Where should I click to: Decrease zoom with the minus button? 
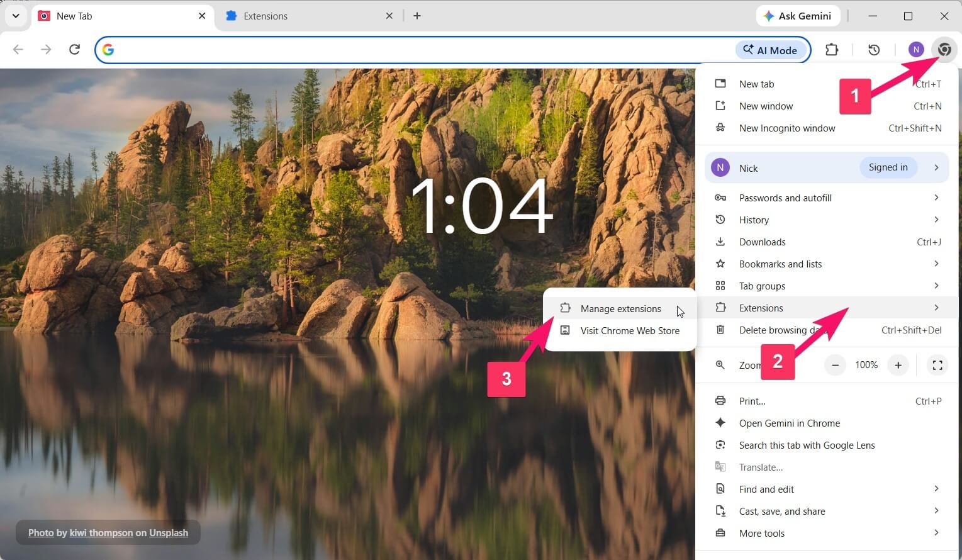[x=835, y=365]
